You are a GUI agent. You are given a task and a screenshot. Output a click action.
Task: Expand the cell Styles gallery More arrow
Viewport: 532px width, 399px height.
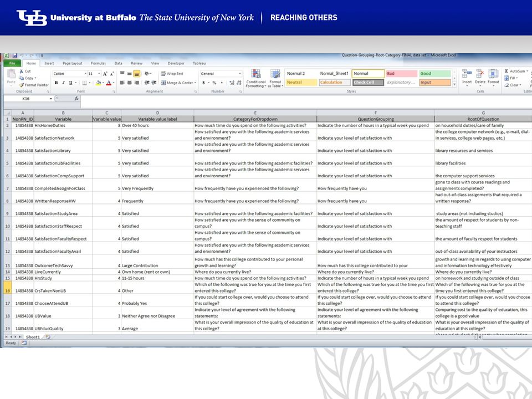tap(454, 84)
